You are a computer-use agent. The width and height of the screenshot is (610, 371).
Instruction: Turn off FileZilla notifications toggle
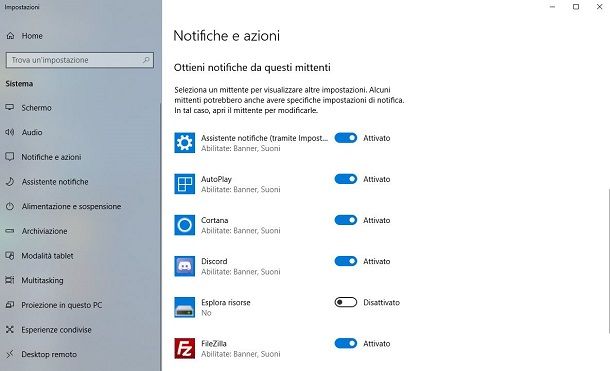click(x=346, y=343)
